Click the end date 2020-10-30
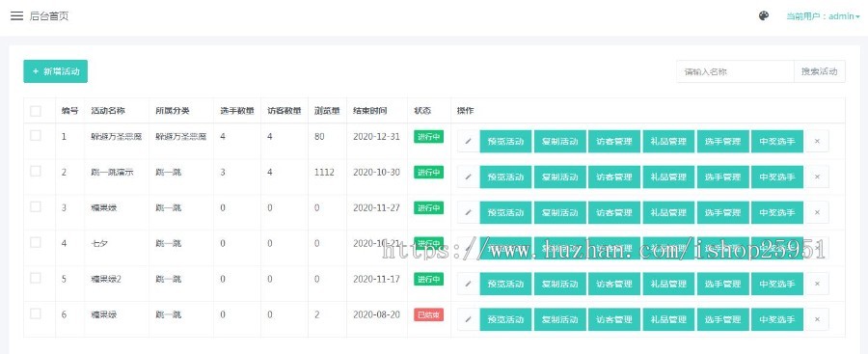 coord(376,173)
